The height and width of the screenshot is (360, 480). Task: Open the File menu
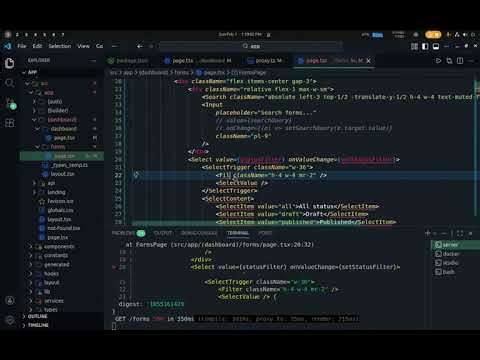click(22, 46)
